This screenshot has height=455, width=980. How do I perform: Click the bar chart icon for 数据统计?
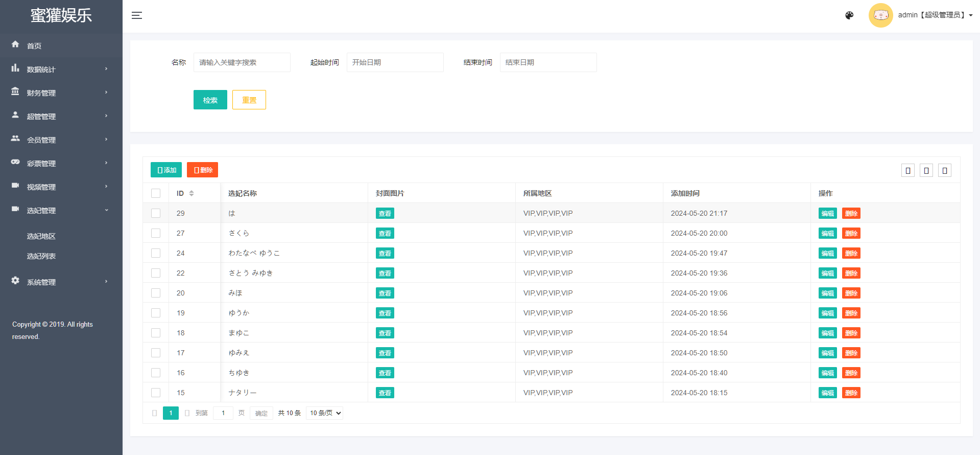(15, 68)
